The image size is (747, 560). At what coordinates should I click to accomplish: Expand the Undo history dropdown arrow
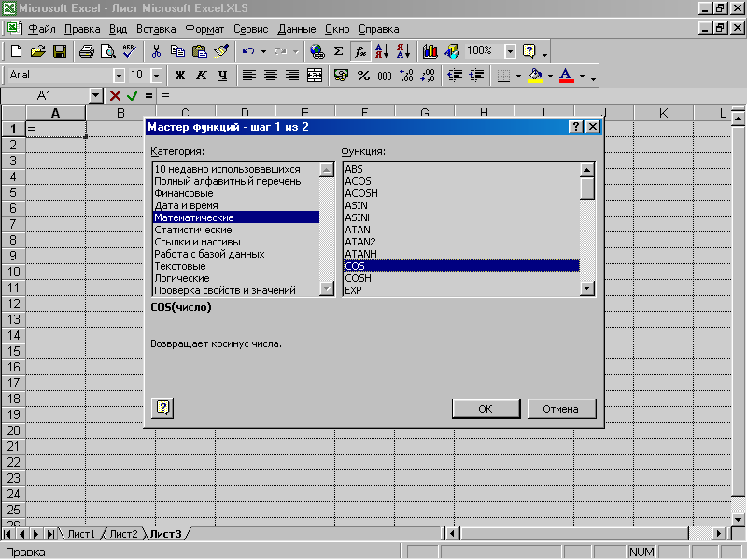tap(263, 51)
